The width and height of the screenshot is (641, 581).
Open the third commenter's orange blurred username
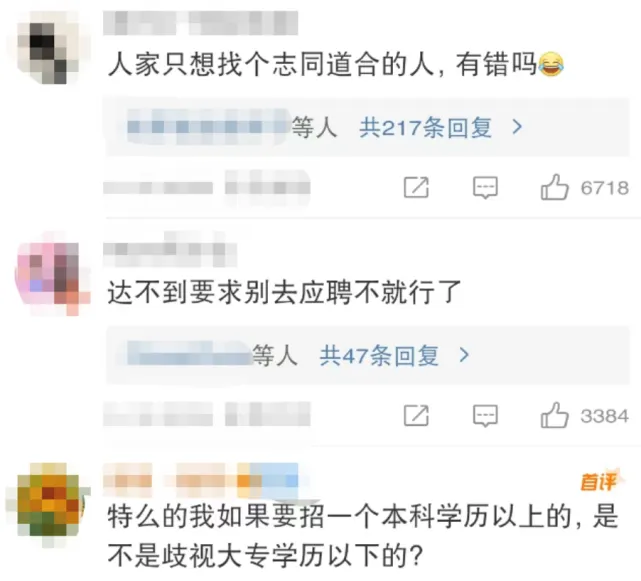pyautogui.click(x=200, y=480)
